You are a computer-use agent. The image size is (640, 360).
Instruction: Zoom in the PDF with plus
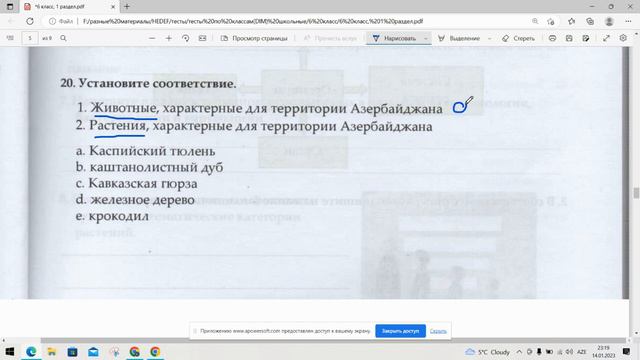169,38
